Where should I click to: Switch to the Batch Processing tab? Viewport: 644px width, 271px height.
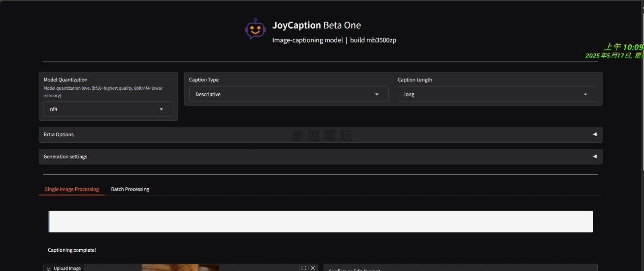point(130,189)
